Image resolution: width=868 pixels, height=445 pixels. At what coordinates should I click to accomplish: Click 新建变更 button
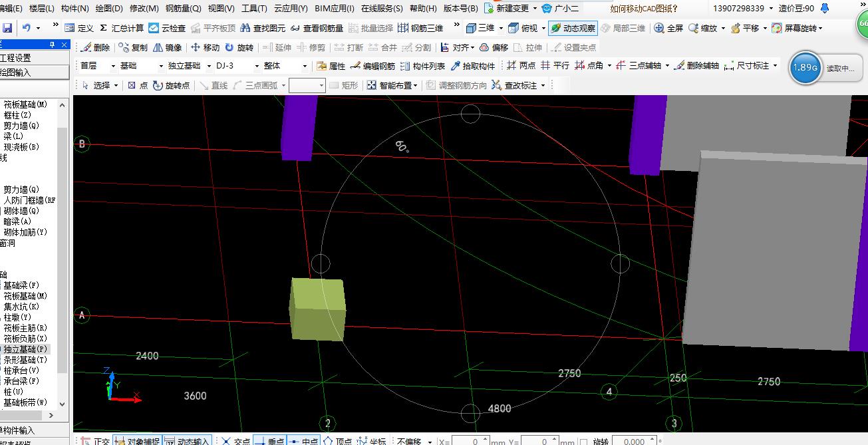tap(509, 9)
